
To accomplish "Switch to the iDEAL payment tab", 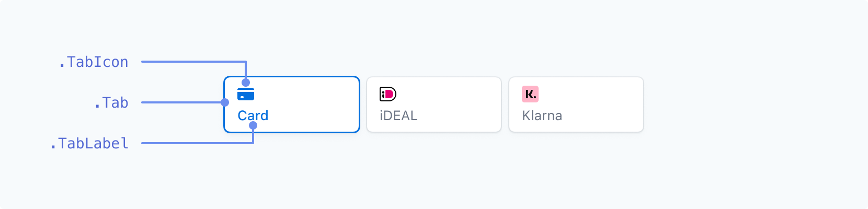I will point(434,104).
